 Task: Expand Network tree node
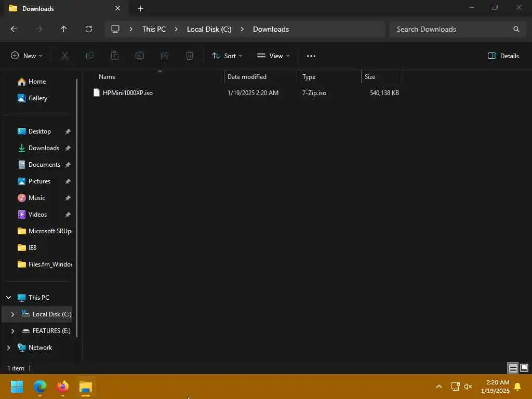[x=8, y=348]
